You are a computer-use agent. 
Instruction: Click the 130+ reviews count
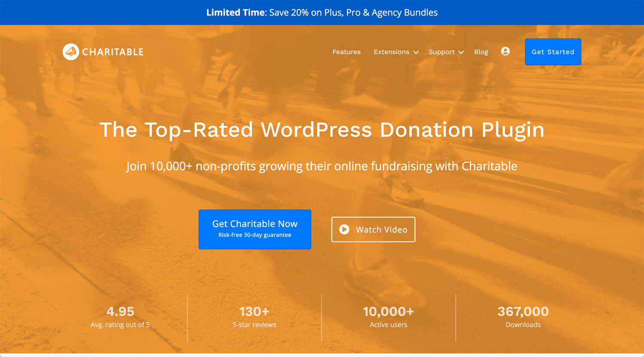tap(254, 312)
